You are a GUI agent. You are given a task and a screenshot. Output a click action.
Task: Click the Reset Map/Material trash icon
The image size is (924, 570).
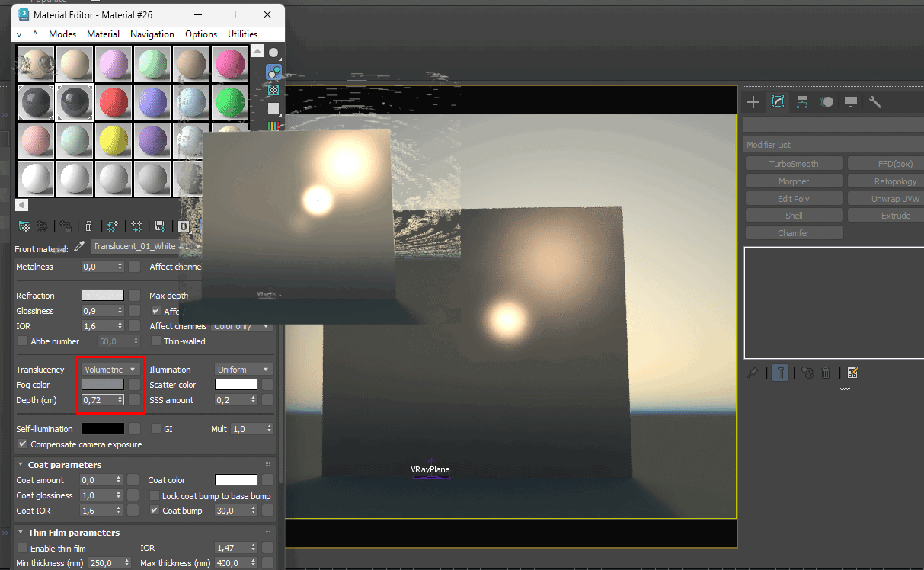coord(89,226)
